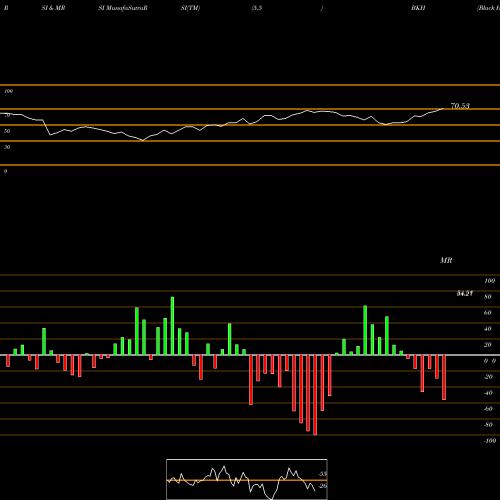Image resolution: width=500 pixels, height=500 pixels.
Task: Click the BKH ticker symbol in header
Action: click(418, 8)
